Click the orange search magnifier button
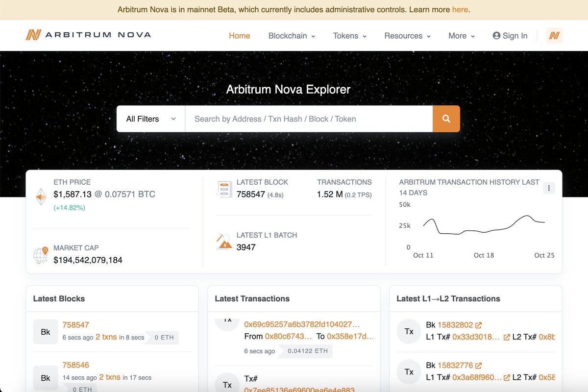The height and width of the screenshot is (392, 588). (446, 119)
